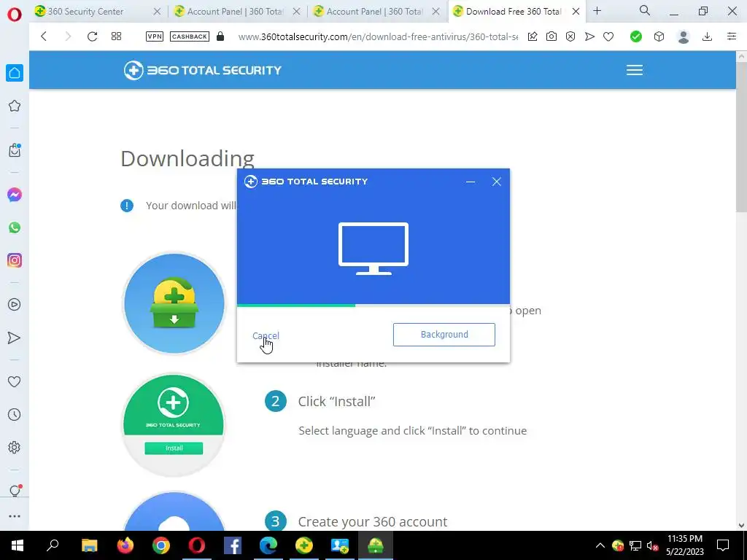
Task: Click the green Install button image
Action: point(174,448)
